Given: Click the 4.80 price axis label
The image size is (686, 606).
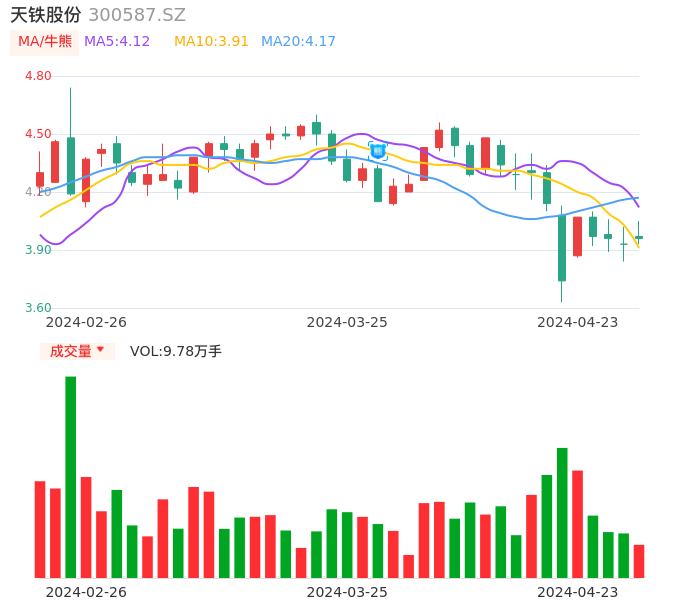Looking at the screenshot, I should (x=38, y=76).
